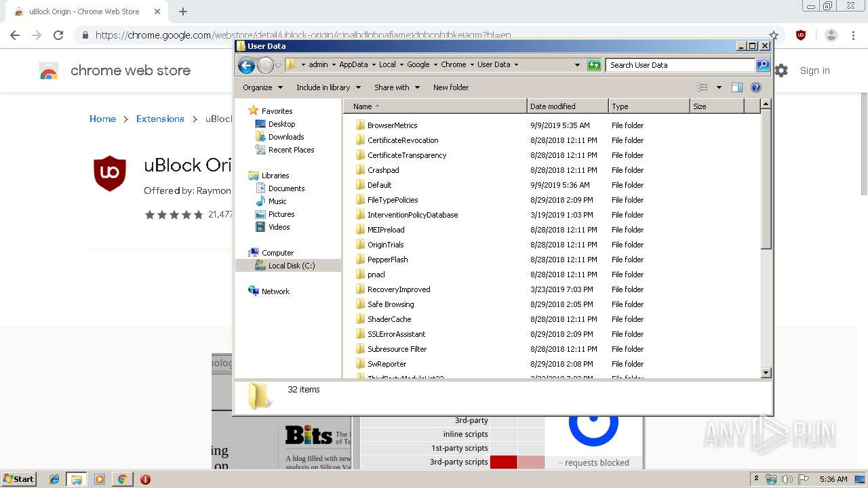Screen dimensions: 868x488
Task: Open new Chrome tab with plus button
Action: (x=183, y=12)
